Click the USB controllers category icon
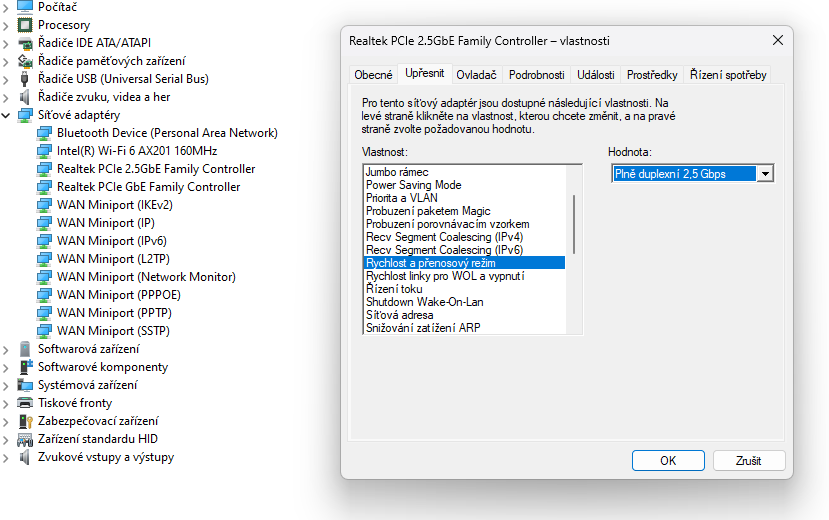The image size is (829, 520). pyautogui.click(x=26, y=79)
